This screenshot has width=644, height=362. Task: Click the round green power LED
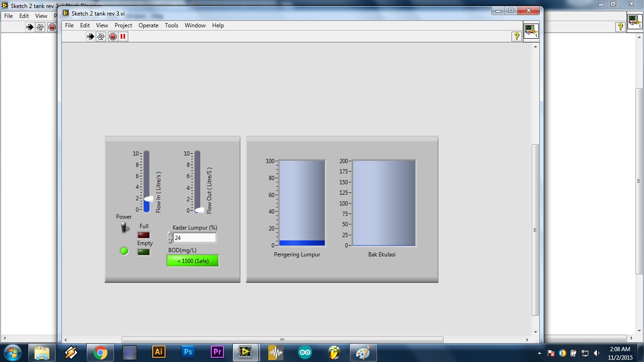[124, 251]
